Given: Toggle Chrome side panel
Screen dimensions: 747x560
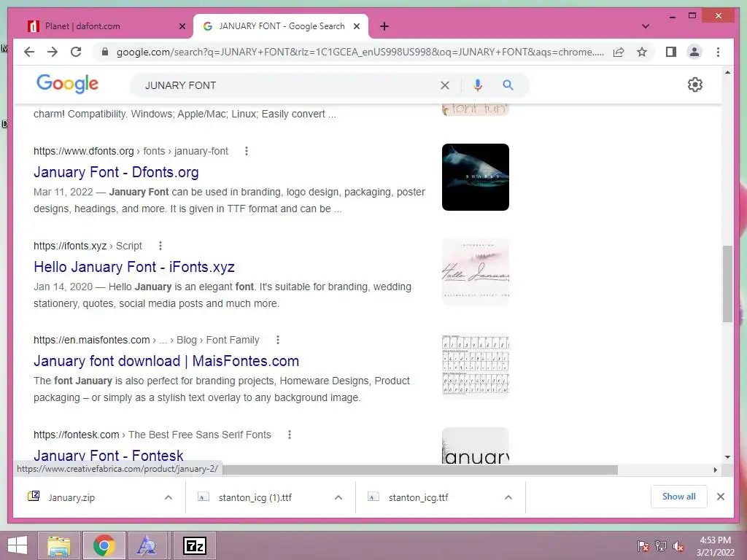Looking at the screenshot, I should 671,52.
